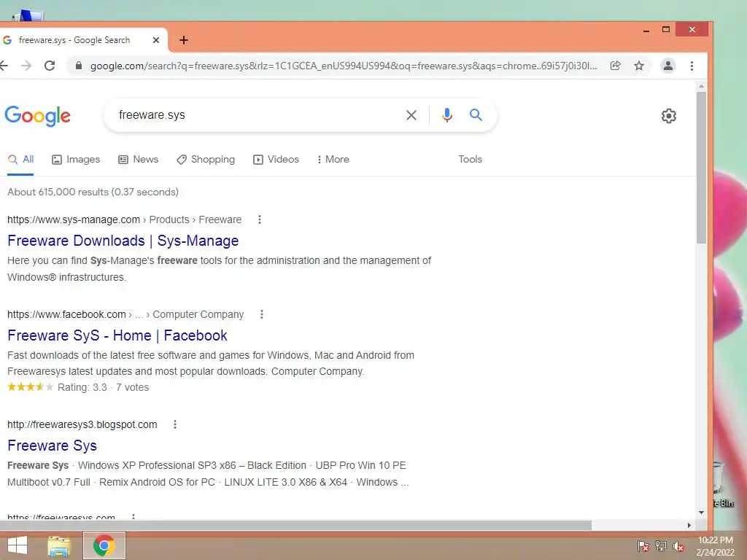This screenshot has width=747, height=560.
Task: Open the search Tools options
Action: (x=471, y=160)
